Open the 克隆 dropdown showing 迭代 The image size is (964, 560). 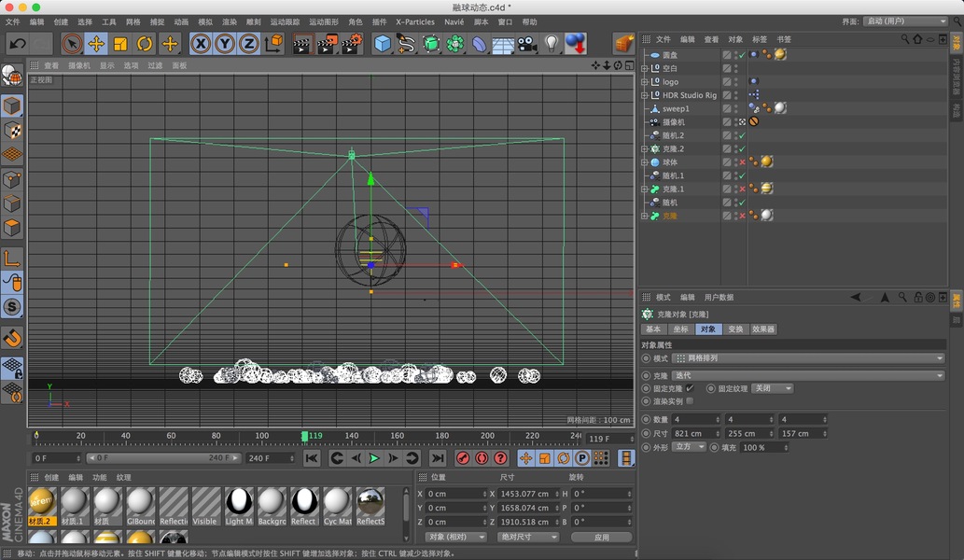pyautogui.click(x=808, y=375)
